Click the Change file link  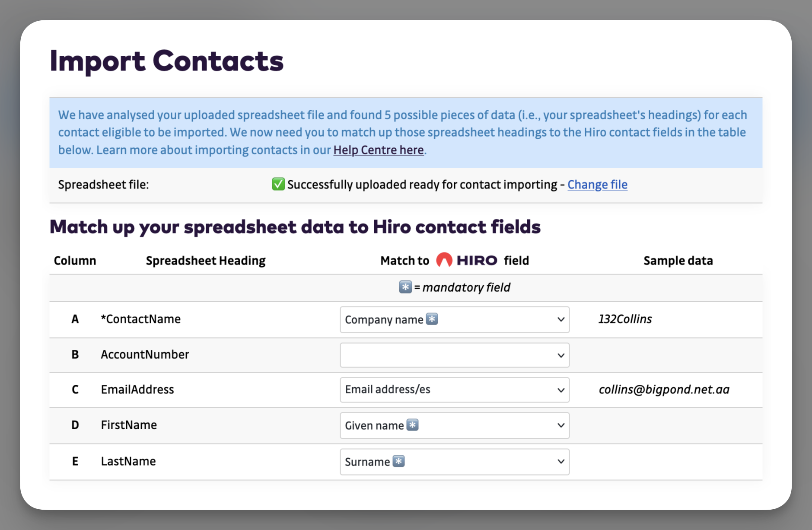coord(597,185)
